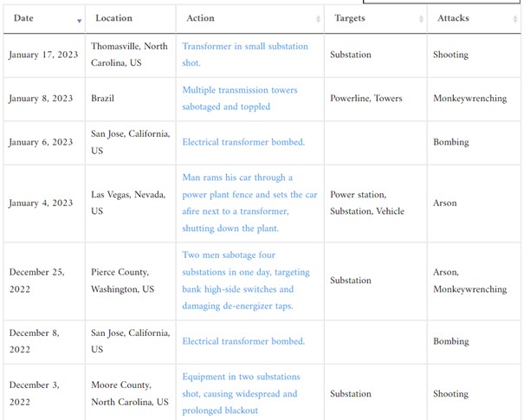
Task: Click the Targets header label
Action: pos(350,18)
